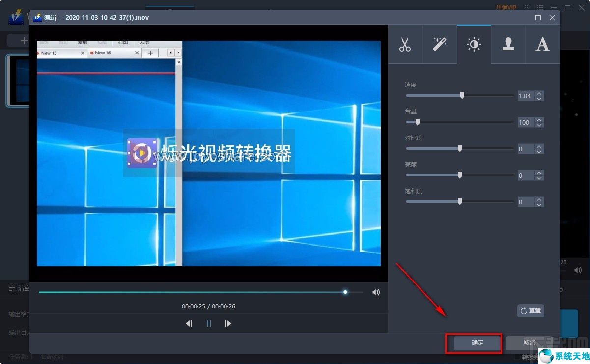Confirm edits with the 确定 button
The width and height of the screenshot is (590, 364).
click(x=473, y=342)
